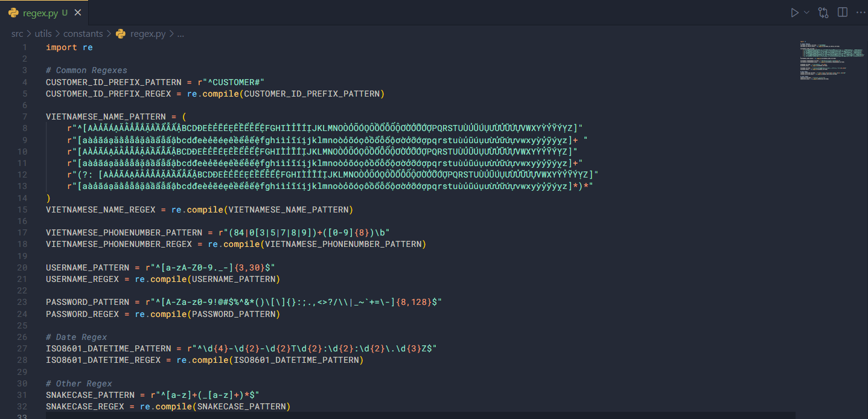Place cursor on empty line 33
Screen dimensions: 868x419
pos(241,415)
